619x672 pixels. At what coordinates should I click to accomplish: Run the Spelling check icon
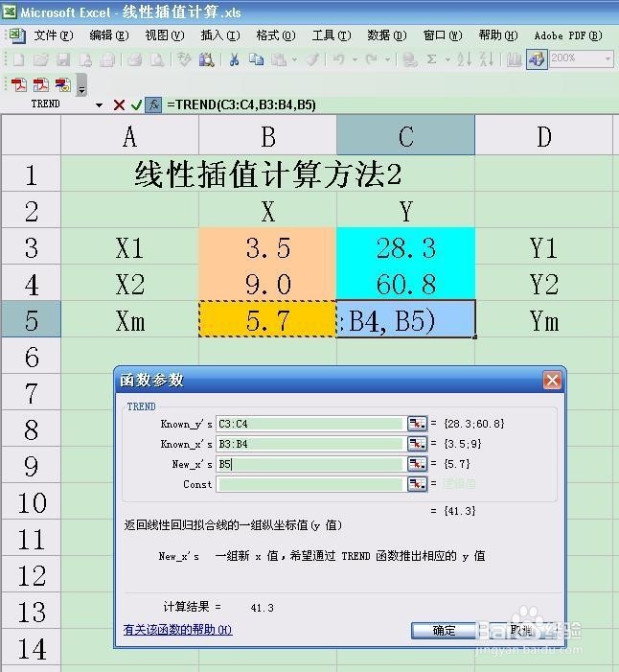(x=185, y=59)
